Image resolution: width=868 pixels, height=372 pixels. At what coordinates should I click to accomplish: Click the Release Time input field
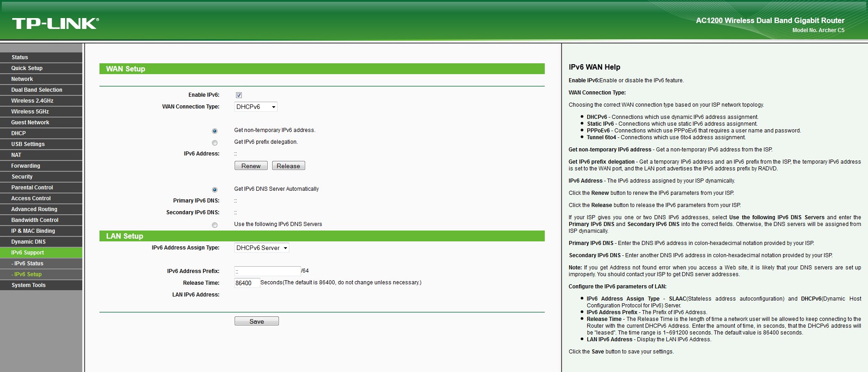click(247, 283)
